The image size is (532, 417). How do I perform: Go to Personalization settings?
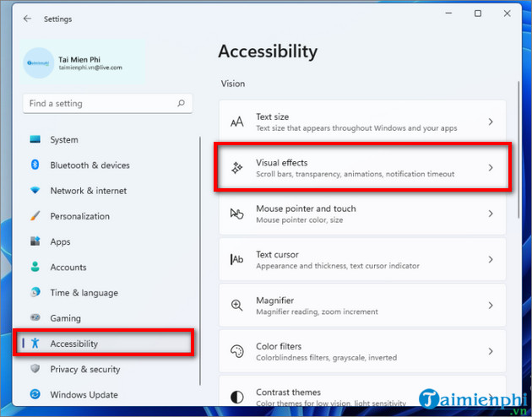[108, 215]
